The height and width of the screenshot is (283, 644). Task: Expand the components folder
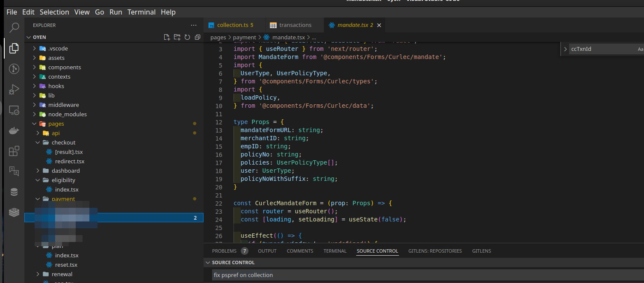[x=64, y=67]
